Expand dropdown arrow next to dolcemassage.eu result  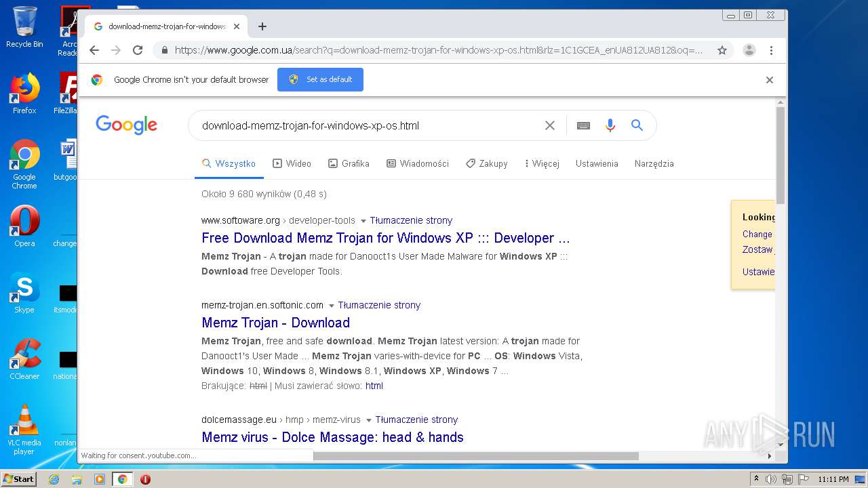[369, 420]
